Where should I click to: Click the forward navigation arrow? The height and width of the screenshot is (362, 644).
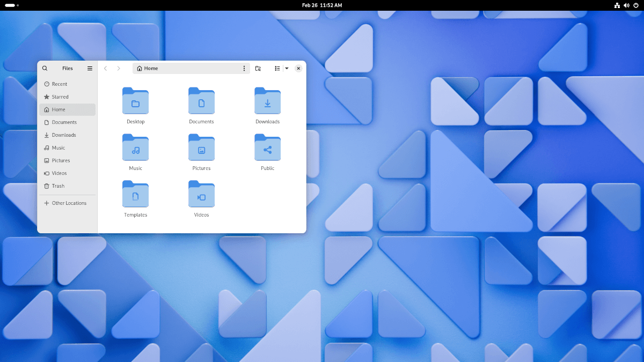point(118,68)
